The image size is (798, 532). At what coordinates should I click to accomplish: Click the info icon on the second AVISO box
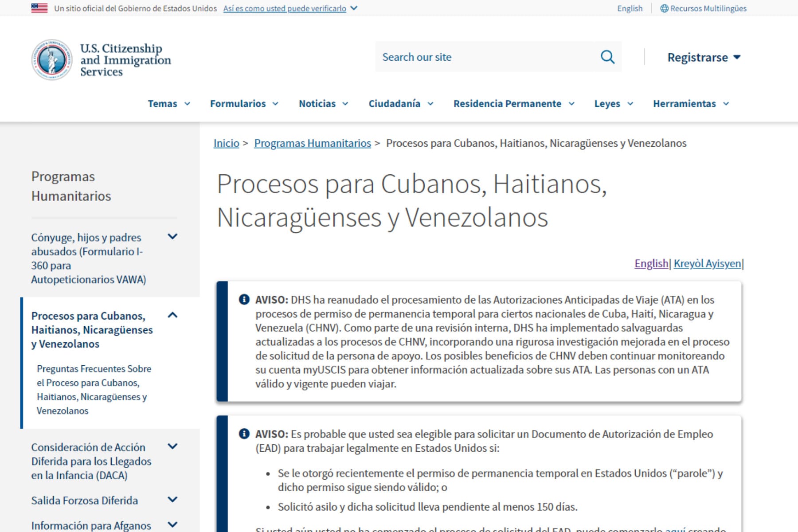point(244,434)
